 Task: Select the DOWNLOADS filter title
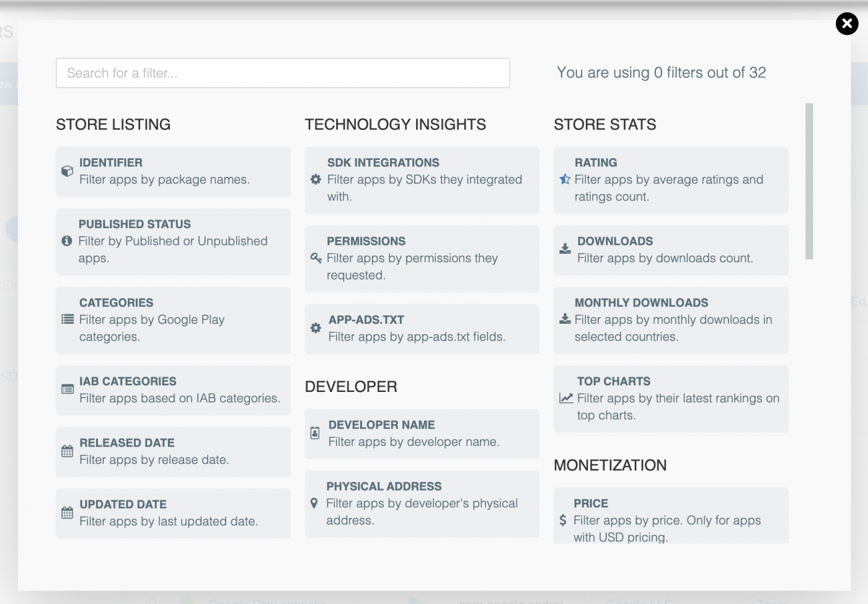coord(615,241)
